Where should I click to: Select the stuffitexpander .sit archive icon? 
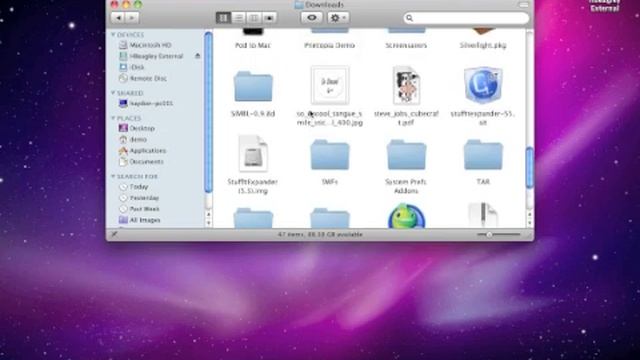[483, 85]
